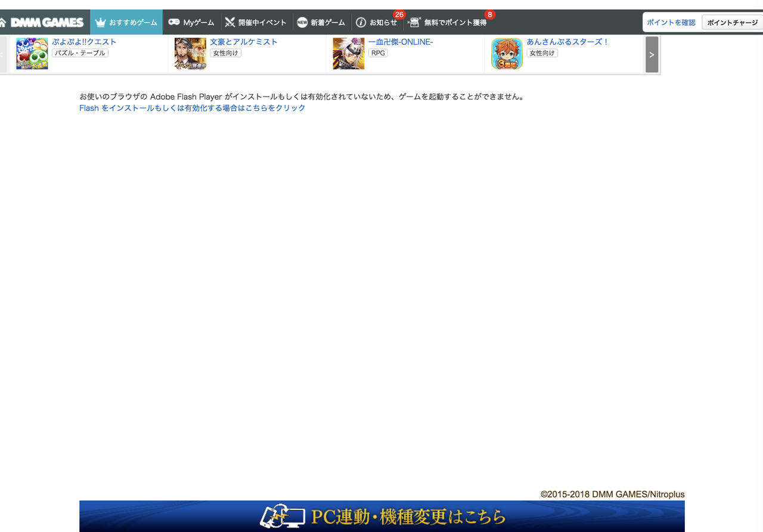763x532 pixels.
Task: Go to the 開催中イベント tab
Action: point(256,22)
